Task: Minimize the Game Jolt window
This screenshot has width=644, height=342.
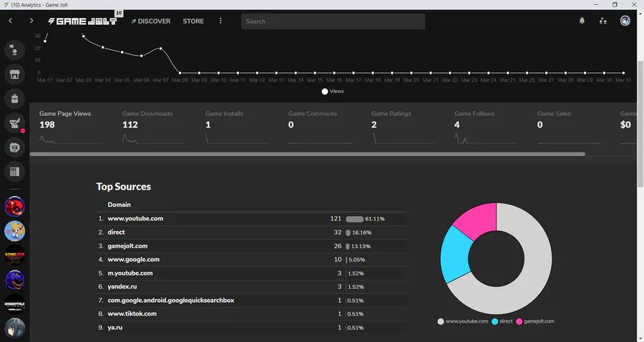Action: [x=596, y=4]
